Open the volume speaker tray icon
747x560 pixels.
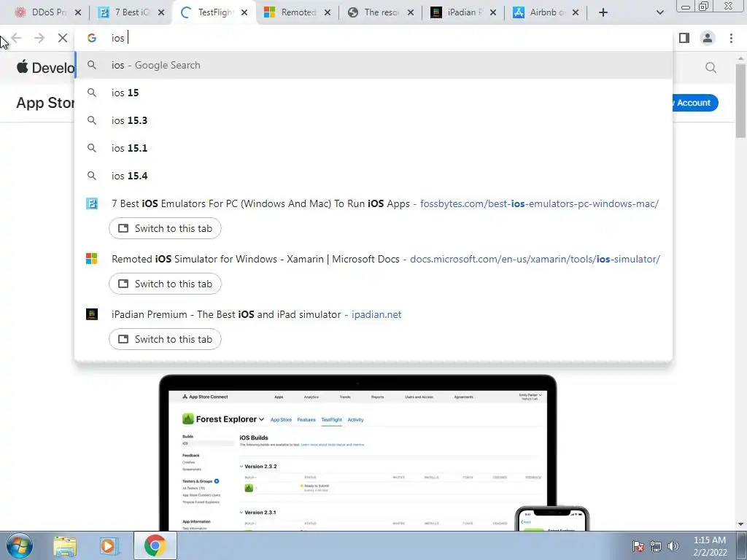point(673,546)
